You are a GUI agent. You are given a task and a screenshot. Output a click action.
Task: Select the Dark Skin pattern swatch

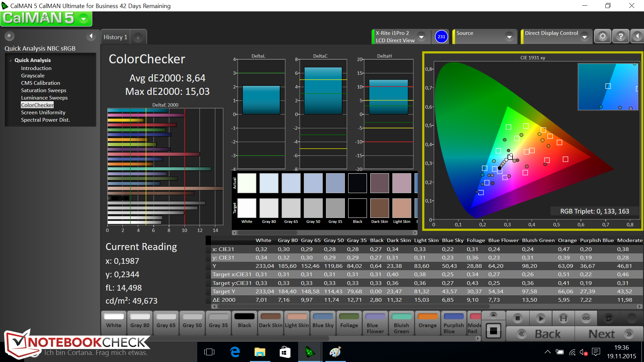point(271,323)
